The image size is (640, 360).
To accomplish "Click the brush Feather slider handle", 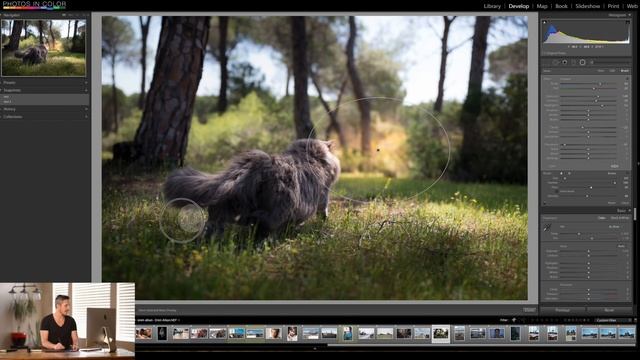I will (614, 183).
